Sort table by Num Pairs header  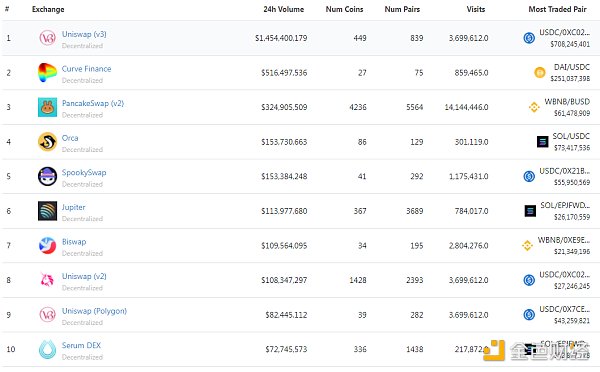point(402,9)
